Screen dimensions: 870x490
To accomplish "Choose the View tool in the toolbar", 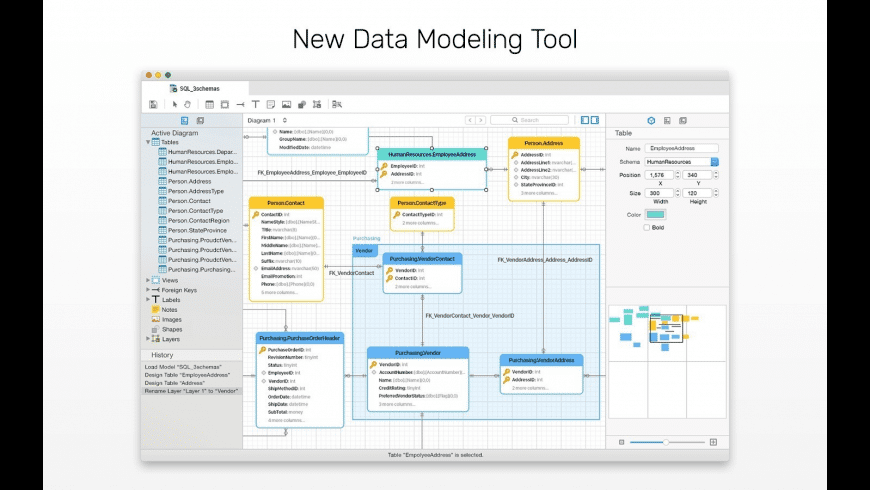I will tap(225, 104).
